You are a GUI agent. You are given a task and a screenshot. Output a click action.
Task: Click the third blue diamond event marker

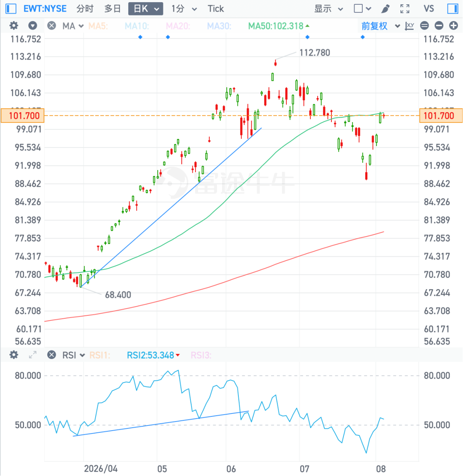[307, 37]
